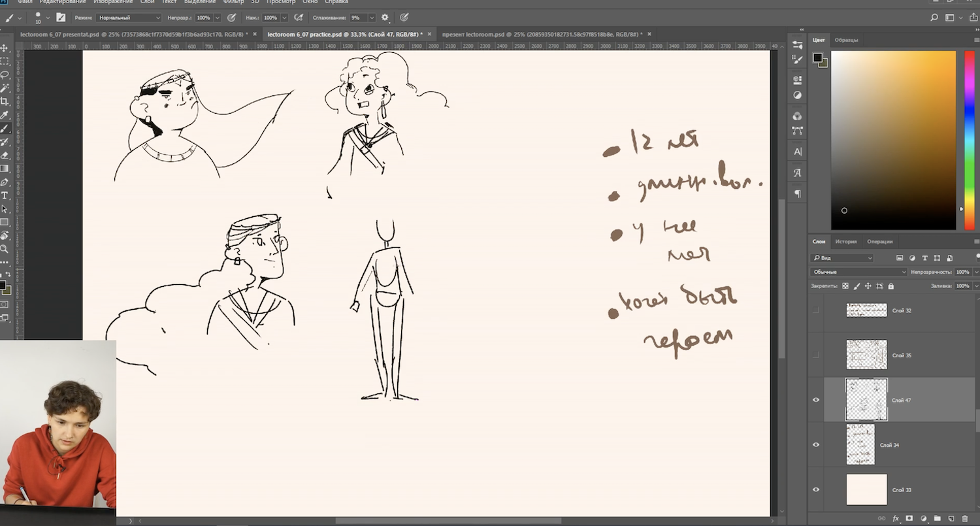Click the Заливка fill value field

click(963, 286)
